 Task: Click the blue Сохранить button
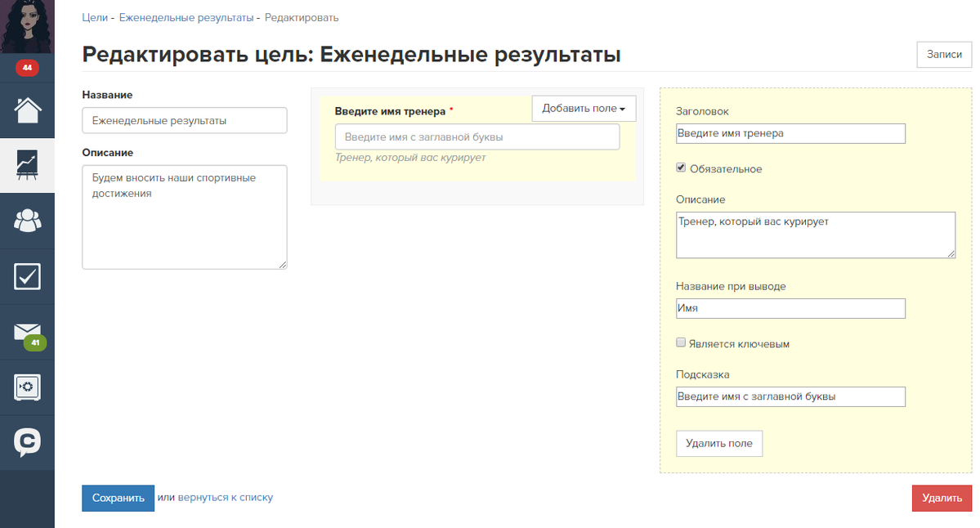118,498
